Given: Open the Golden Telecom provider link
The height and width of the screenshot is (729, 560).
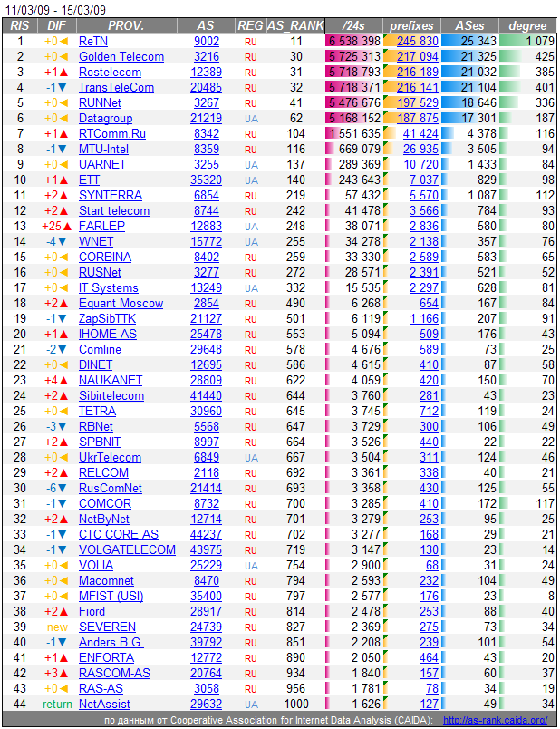Looking at the screenshot, I should click(x=121, y=57).
